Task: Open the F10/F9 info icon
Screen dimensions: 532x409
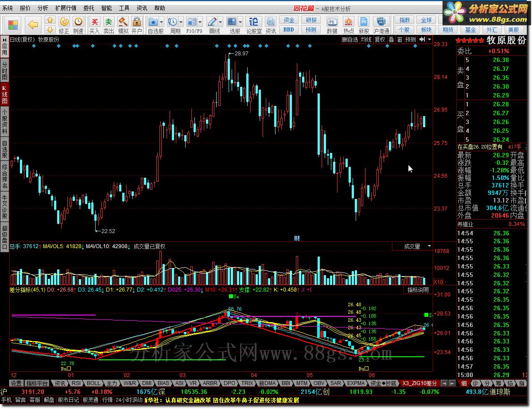Action: (192, 21)
